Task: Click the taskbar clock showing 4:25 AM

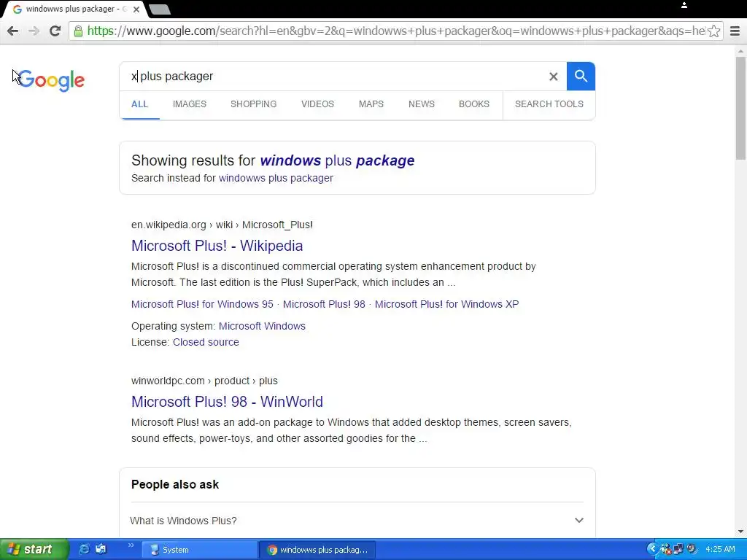Action: [x=720, y=550]
